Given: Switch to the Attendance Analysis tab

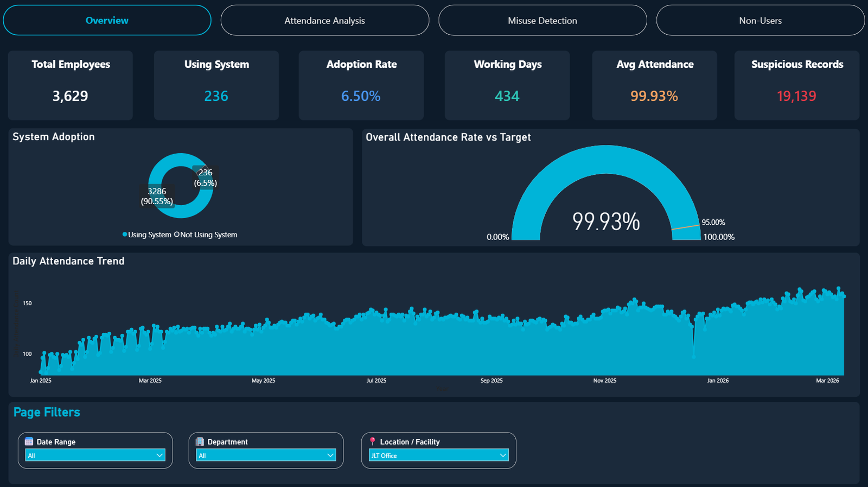Looking at the screenshot, I should pyautogui.click(x=324, y=21).
